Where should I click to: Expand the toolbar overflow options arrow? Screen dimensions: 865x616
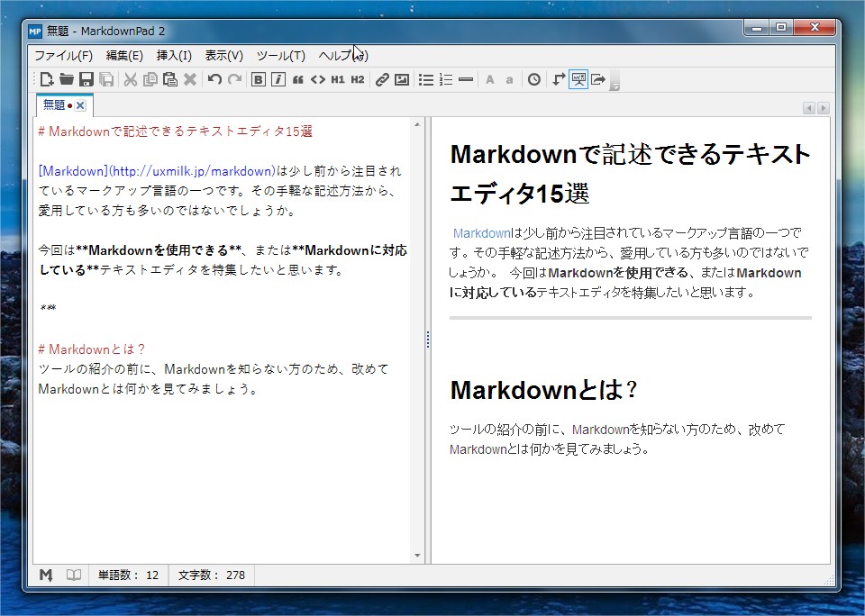click(x=615, y=86)
